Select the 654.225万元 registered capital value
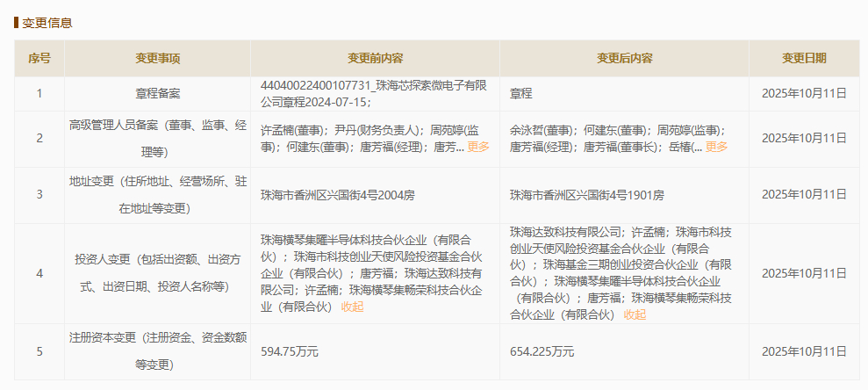This screenshot has width=868, height=390. click(x=542, y=351)
